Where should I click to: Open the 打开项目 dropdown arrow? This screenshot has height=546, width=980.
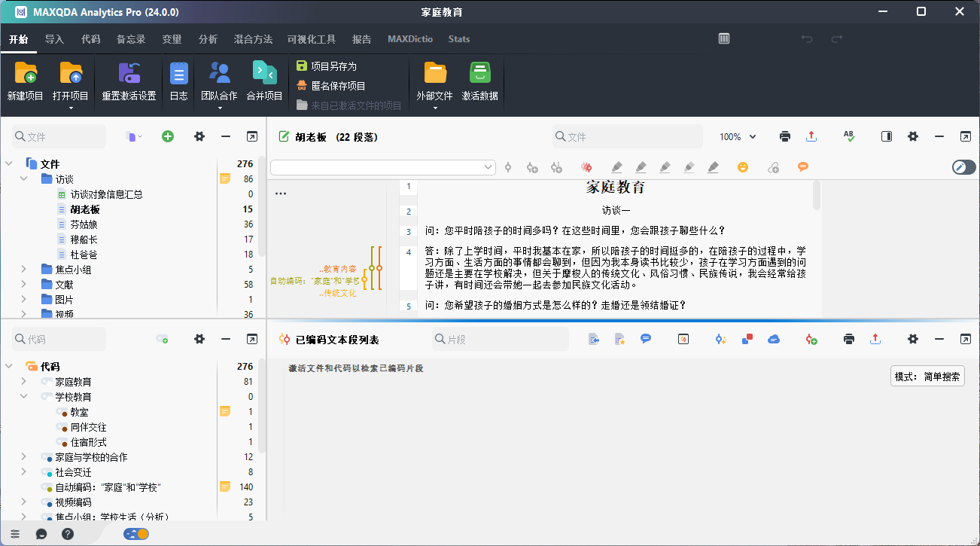coord(71,108)
